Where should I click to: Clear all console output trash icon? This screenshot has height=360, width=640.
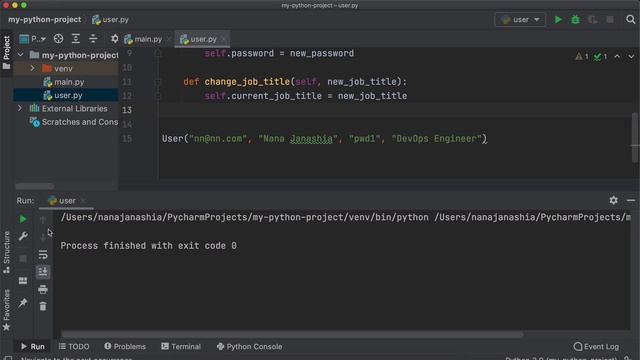point(43,306)
